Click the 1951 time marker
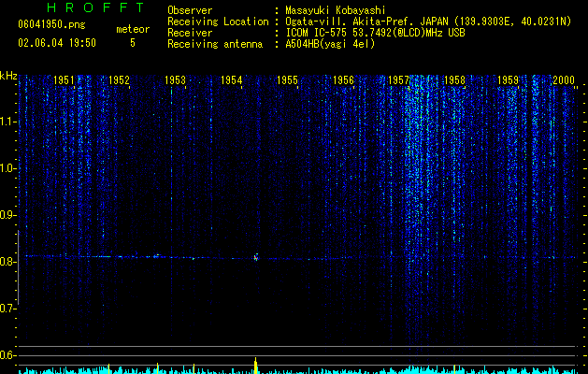This screenshot has width=588, height=374. point(64,80)
